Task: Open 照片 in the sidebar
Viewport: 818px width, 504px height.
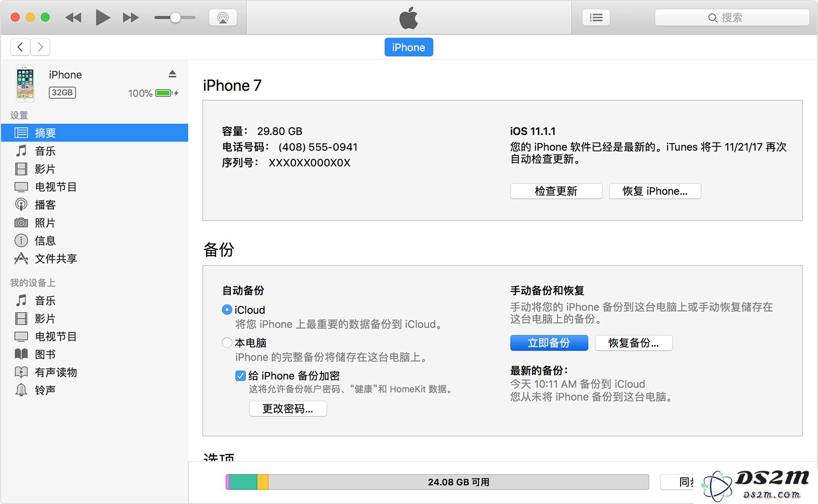Action: tap(94, 223)
